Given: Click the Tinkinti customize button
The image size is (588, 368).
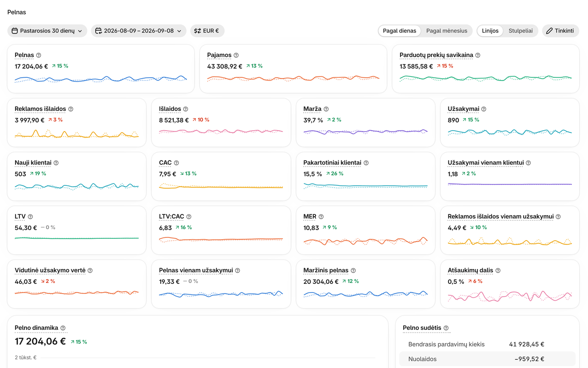Looking at the screenshot, I should coord(560,31).
